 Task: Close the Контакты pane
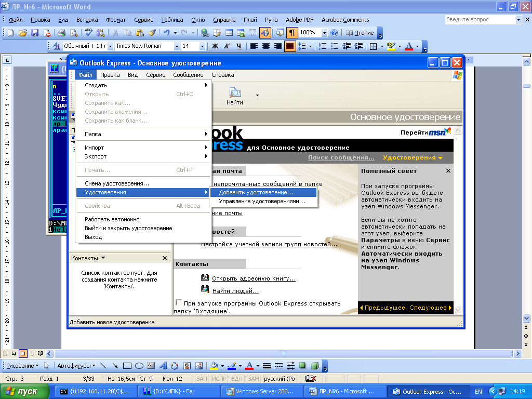(x=165, y=258)
